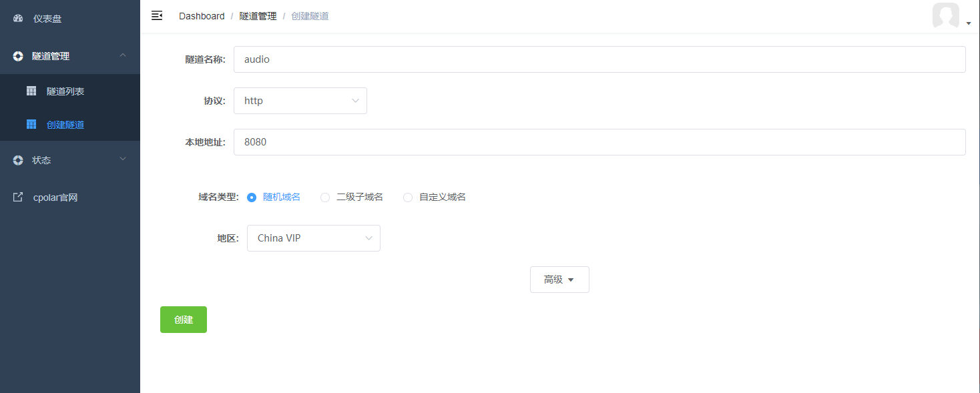
Task: Click the dashboard gauge icon beside 仪表盘
Action: [x=17, y=18]
